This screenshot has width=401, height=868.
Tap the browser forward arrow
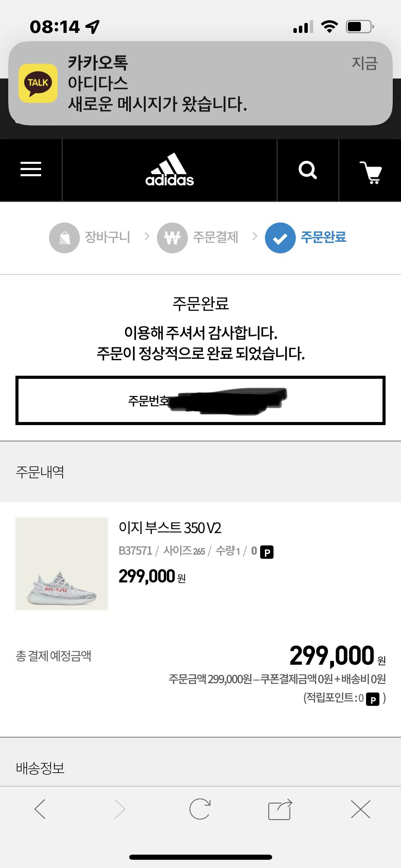coord(120,809)
